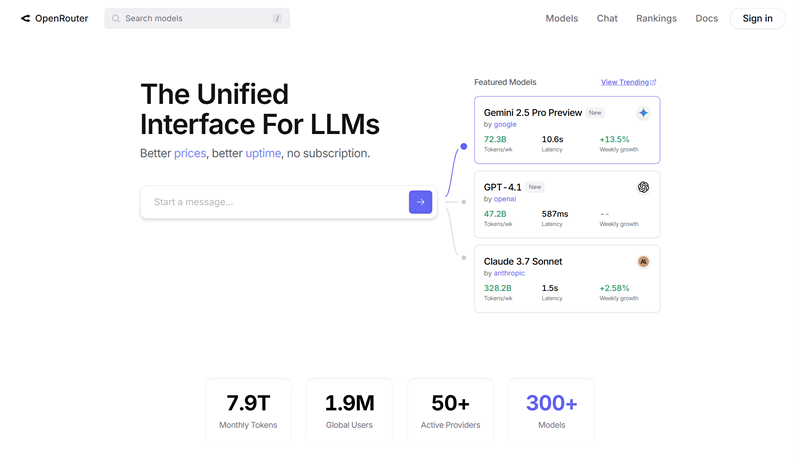Click the 1.9M Global Users stat
The height and width of the screenshot is (458, 800).
[x=349, y=410]
